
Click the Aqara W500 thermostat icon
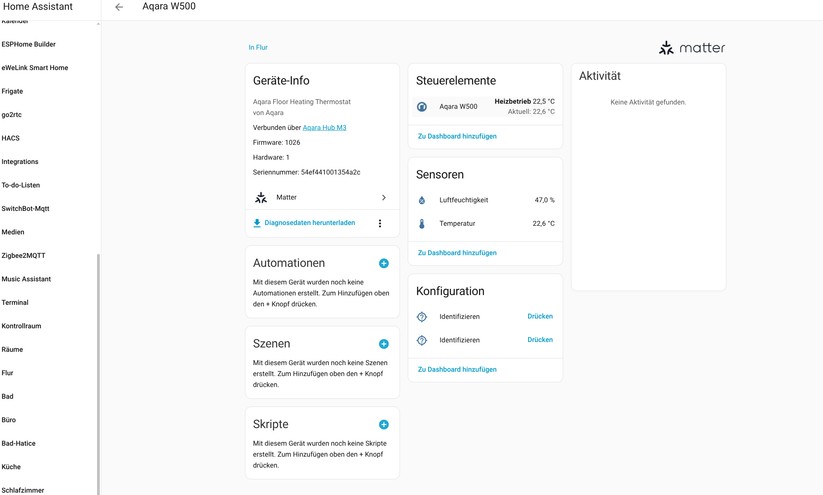point(421,107)
